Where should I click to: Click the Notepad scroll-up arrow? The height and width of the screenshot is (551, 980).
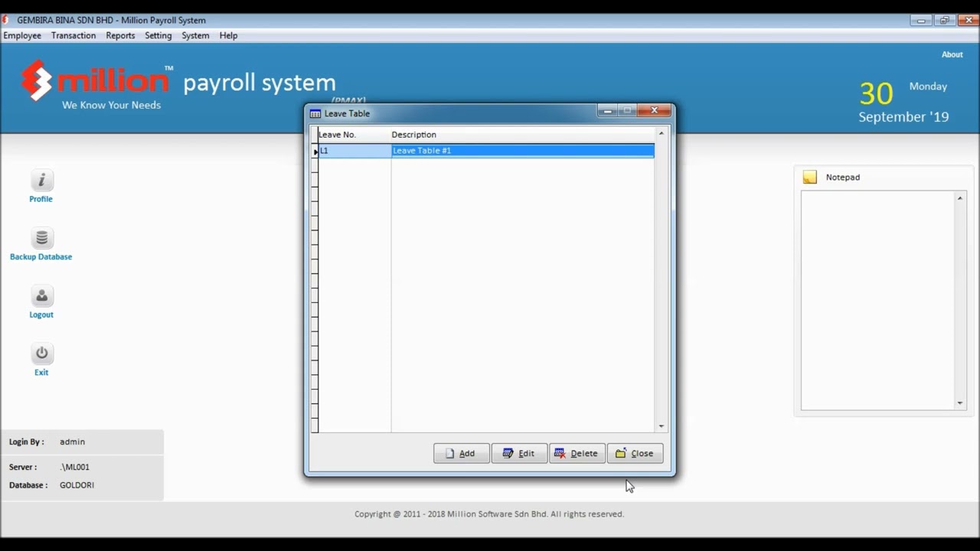tap(960, 198)
